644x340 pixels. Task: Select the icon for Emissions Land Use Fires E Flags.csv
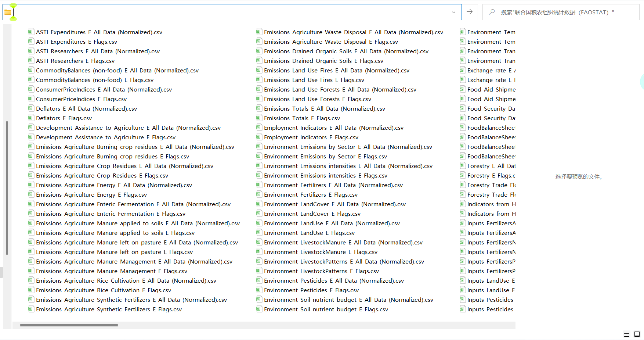[259, 80]
